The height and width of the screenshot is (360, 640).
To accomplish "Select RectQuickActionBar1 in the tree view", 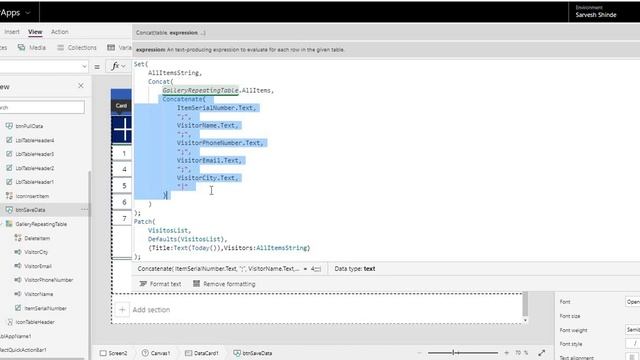I will coord(23,350).
